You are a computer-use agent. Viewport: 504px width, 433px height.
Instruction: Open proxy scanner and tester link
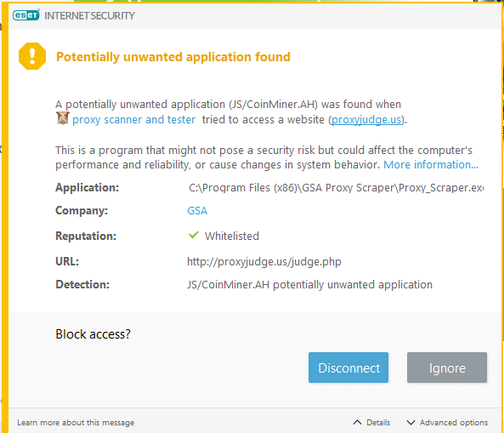pos(133,120)
